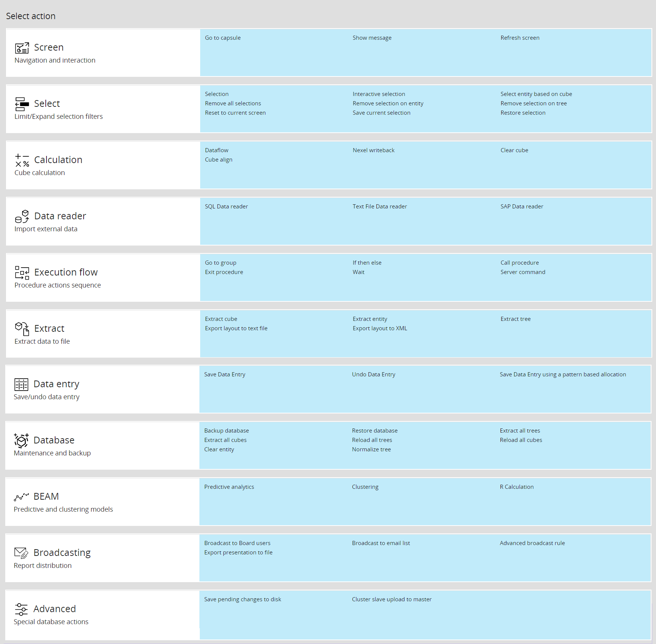Choose Extract cube
The width and height of the screenshot is (656, 644).
pyautogui.click(x=221, y=319)
